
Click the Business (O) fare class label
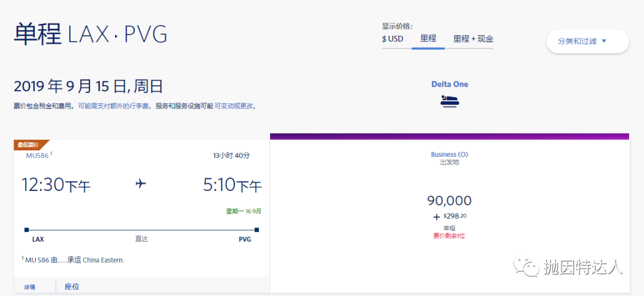(450, 155)
